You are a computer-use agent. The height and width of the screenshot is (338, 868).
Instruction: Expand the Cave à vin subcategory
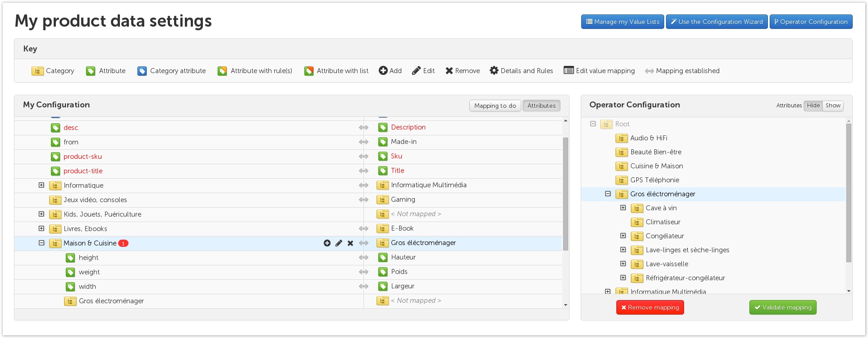(623, 208)
